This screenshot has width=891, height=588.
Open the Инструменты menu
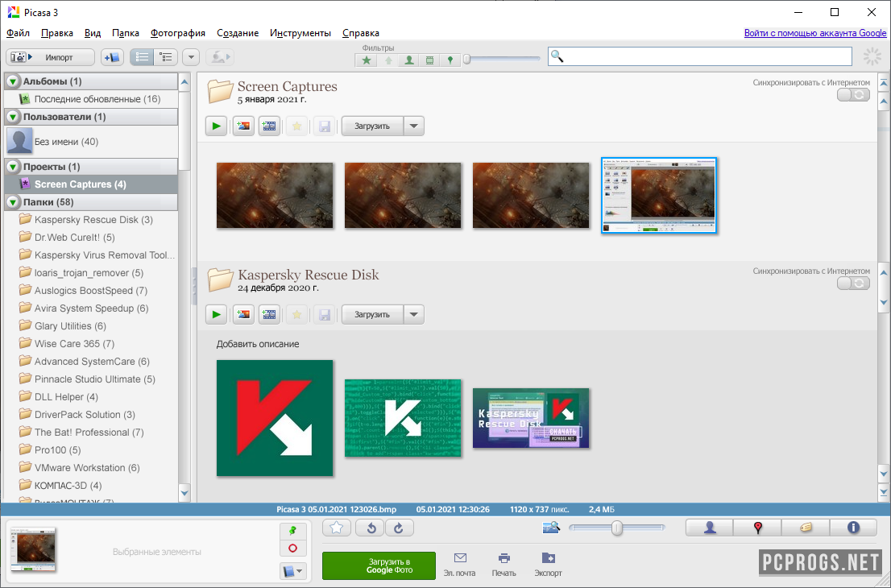click(x=300, y=33)
